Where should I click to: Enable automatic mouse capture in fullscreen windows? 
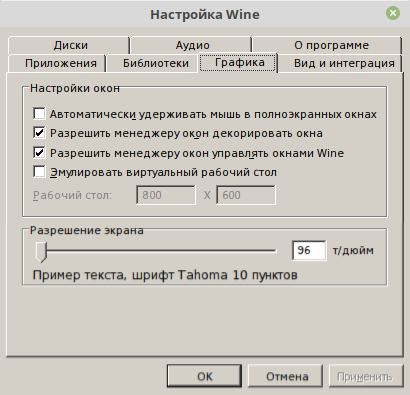[39, 114]
